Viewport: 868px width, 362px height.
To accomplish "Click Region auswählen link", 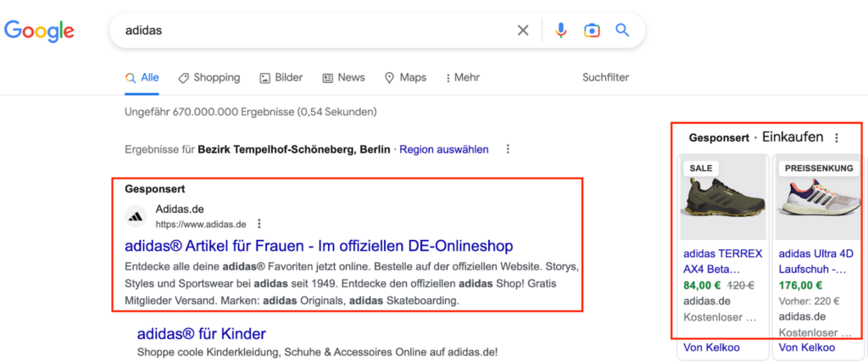I will click(444, 149).
